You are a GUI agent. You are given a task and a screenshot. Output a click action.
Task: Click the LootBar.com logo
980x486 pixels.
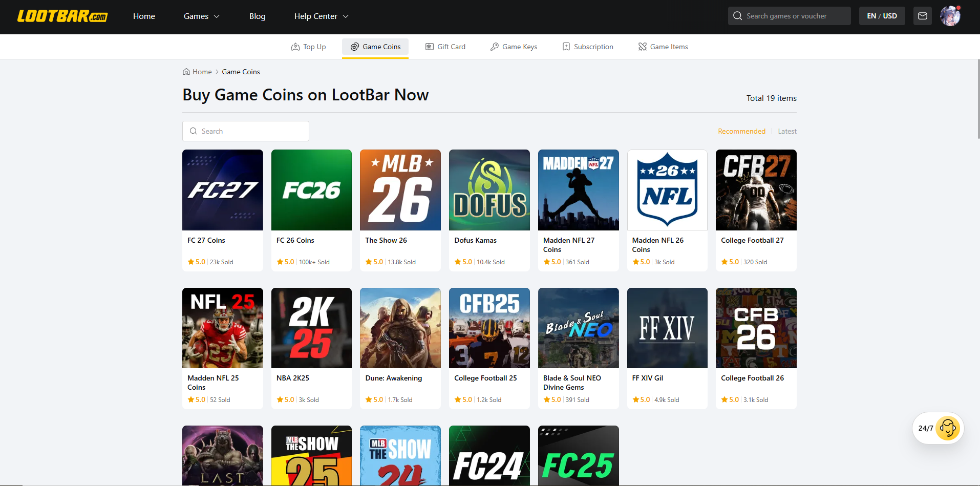62,16
